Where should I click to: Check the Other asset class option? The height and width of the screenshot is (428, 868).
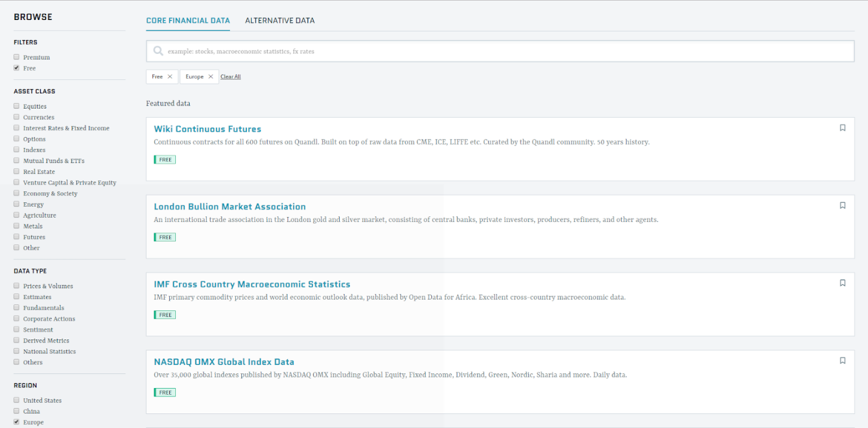17,248
